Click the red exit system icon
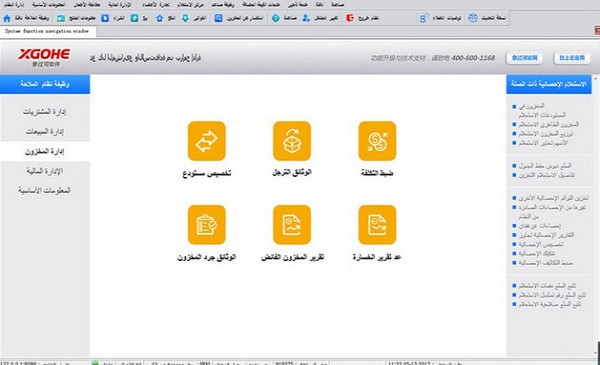This screenshot has height=365, width=600. click(350, 18)
